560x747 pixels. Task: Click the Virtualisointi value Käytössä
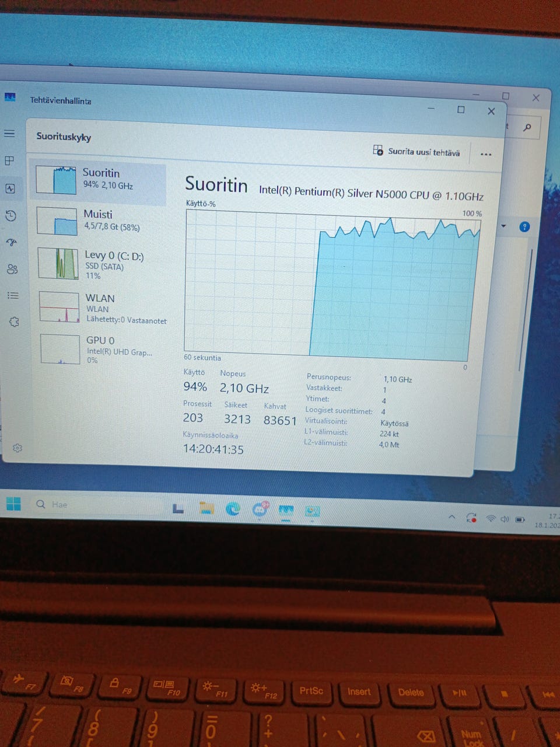394,423
